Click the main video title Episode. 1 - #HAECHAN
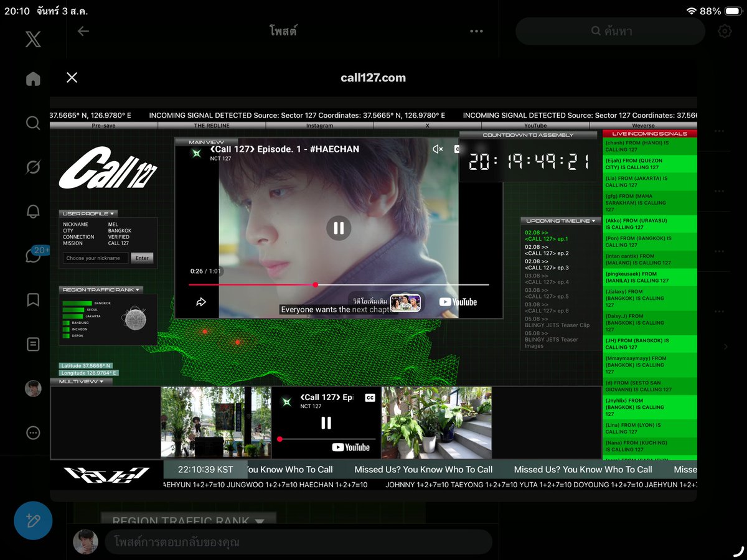The image size is (747, 560). (284, 149)
